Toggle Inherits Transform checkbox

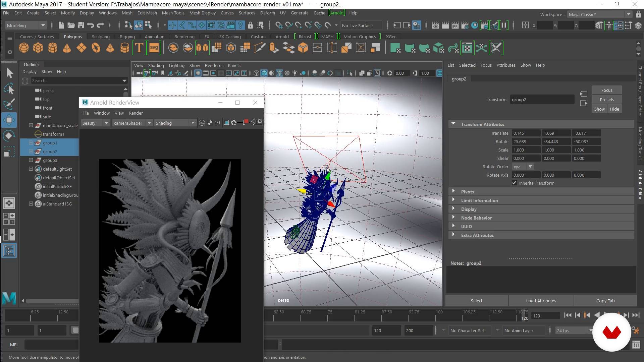click(515, 183)
